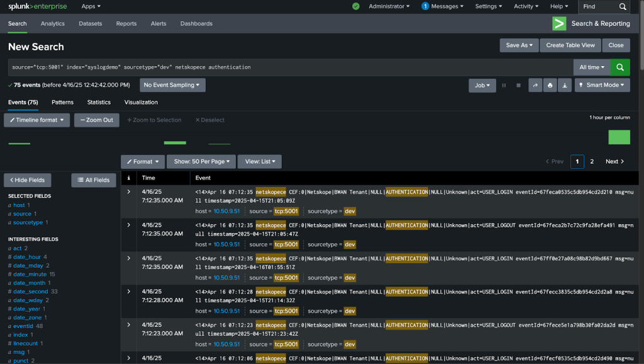Click the Find magnifier icon in top bar

pyautogui.click(x=623, y=6)
